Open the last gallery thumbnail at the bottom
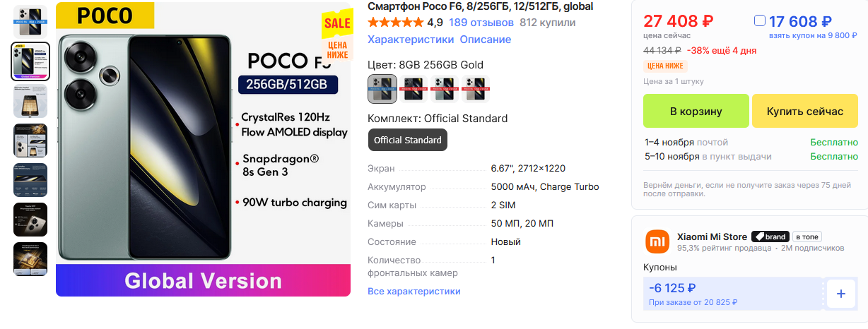The width and height of the screenshot is (868, 329). click(30, 259)
